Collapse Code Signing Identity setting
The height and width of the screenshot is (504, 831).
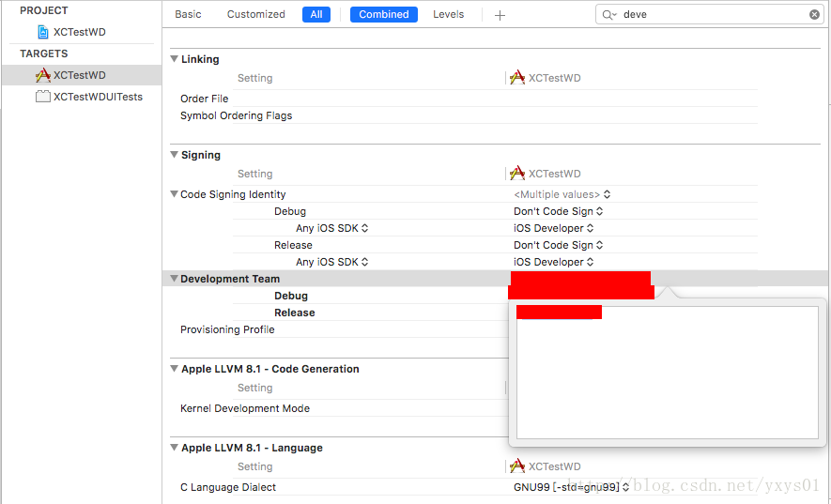click(x=174, y=194)
